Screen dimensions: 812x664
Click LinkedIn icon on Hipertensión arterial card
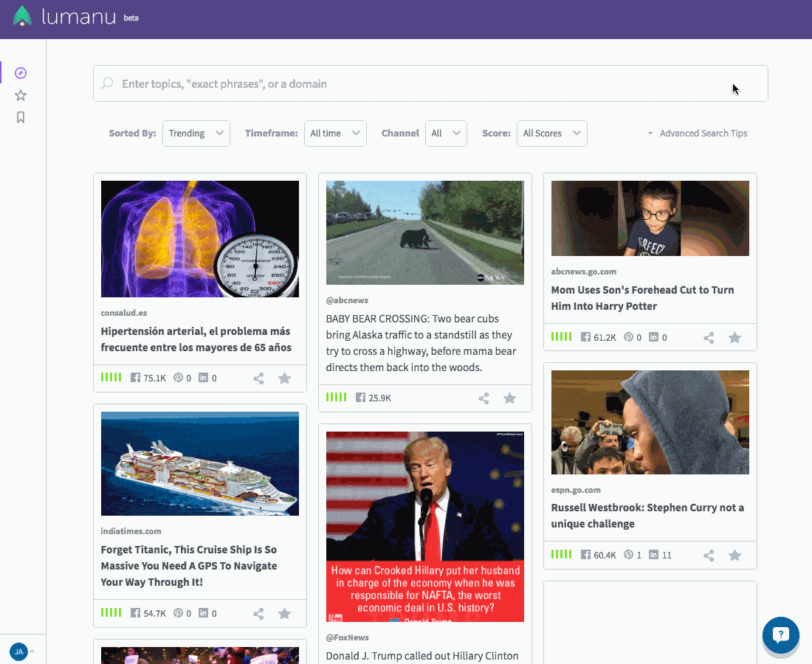click(x=204, y=378)
